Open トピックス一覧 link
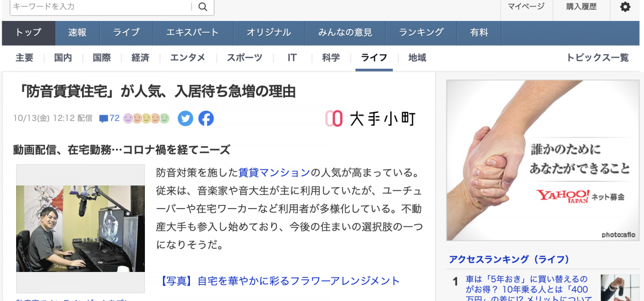 click(598, 58)
